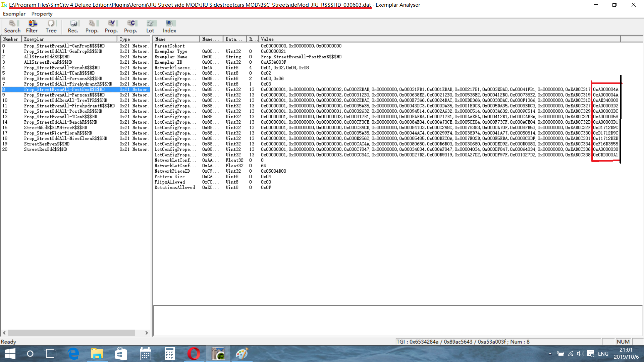
Task: Click Prop. icon marked with C
Action: point(130,26)
